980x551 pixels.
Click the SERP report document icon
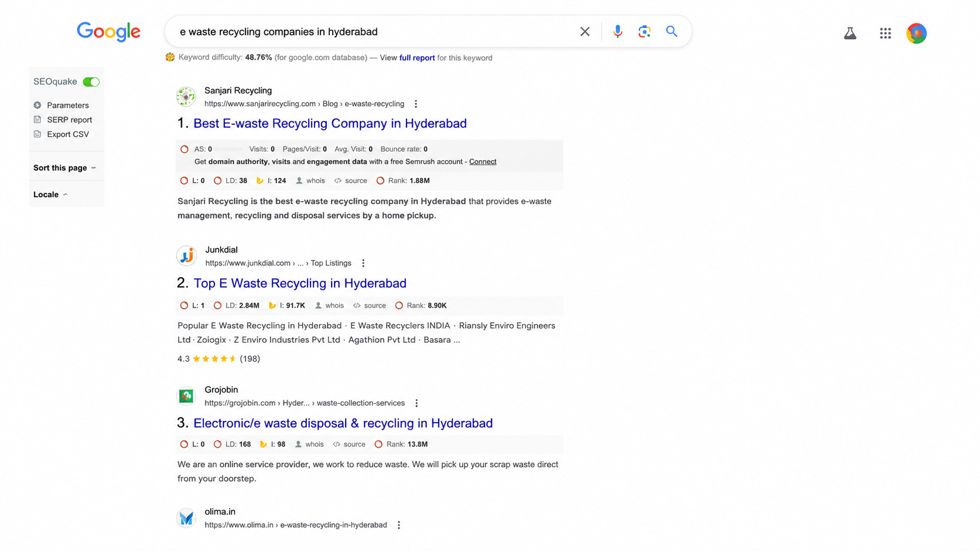click(x=37, y=120)
